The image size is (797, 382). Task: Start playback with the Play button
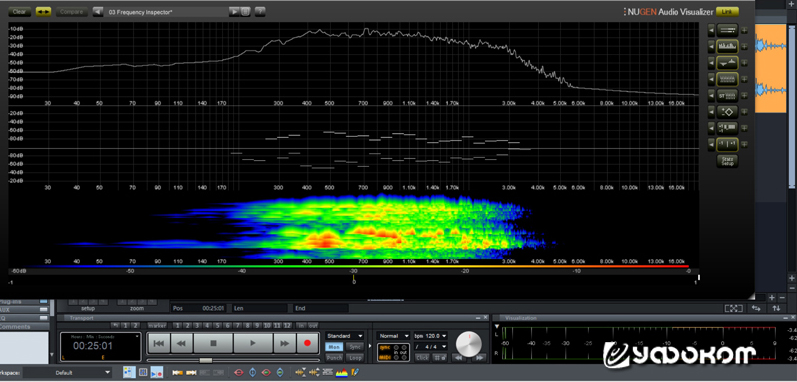click(x=253, y=343)
